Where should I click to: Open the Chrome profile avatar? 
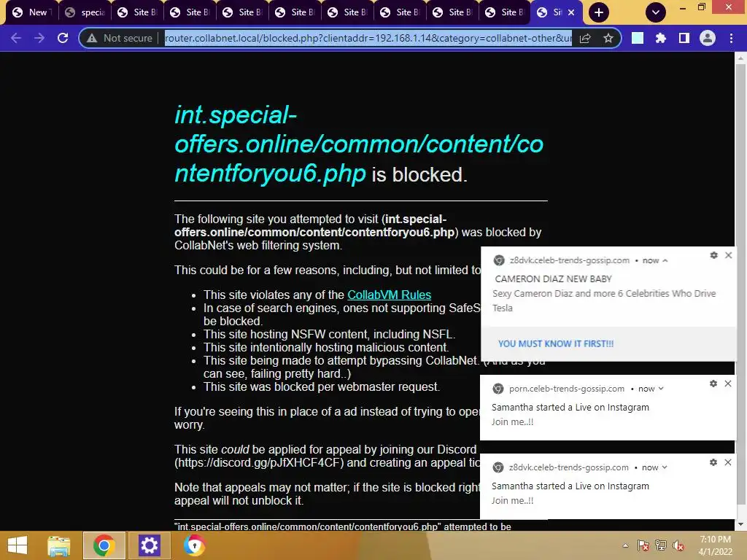pos(708,38)
